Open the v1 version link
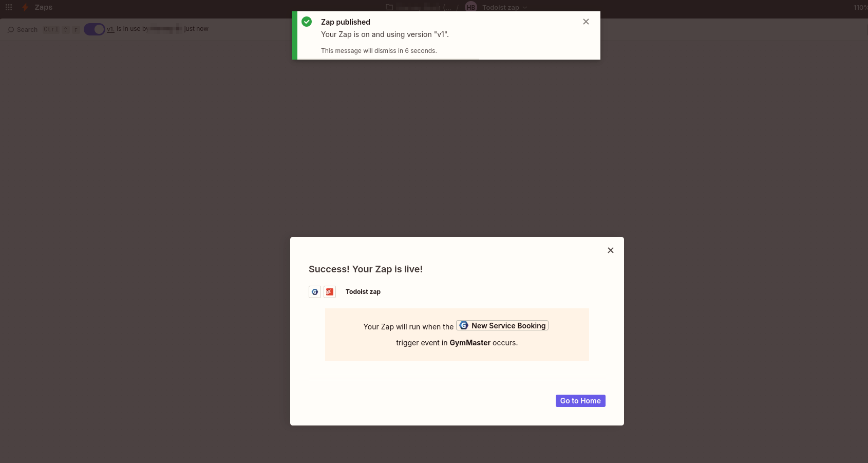 pyautogui.click(x=110, y=29)
